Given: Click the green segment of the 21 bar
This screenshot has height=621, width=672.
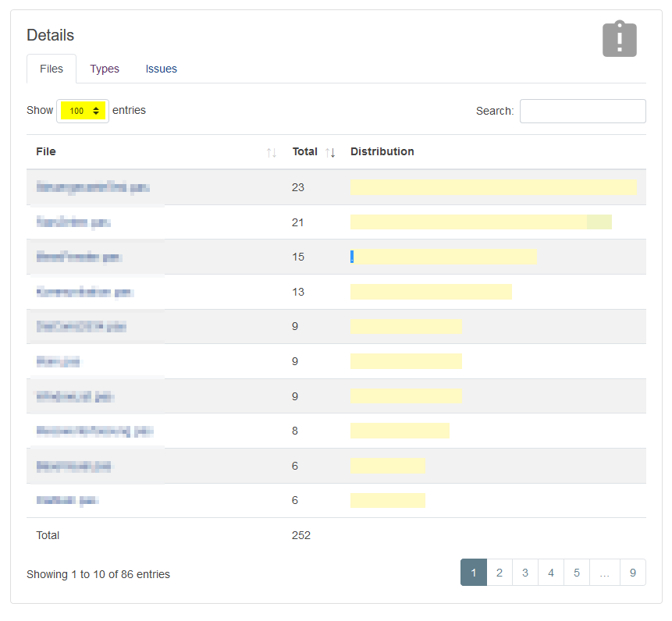Looking at the screenshot, I should tap(599, 222).
